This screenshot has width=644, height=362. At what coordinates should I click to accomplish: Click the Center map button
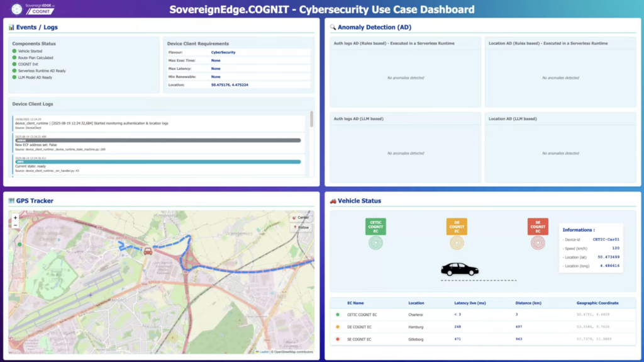[301, 217]
